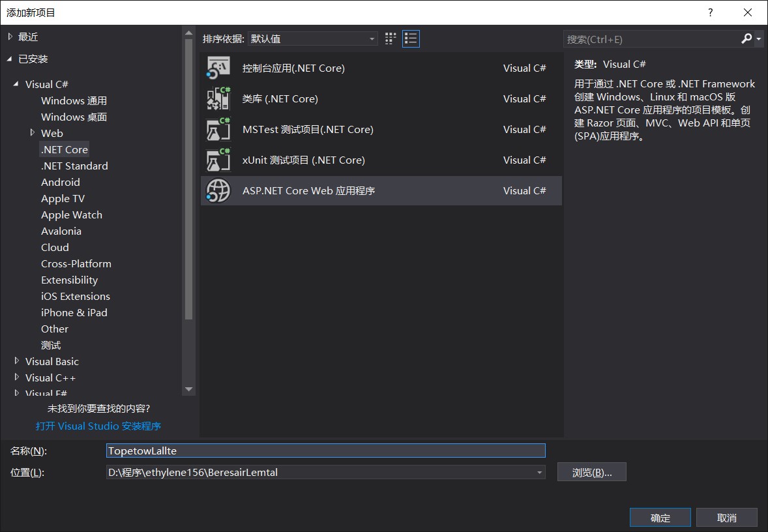Click the help question mark icon
This screenshot has height=532, width=768.
[710, 12]
